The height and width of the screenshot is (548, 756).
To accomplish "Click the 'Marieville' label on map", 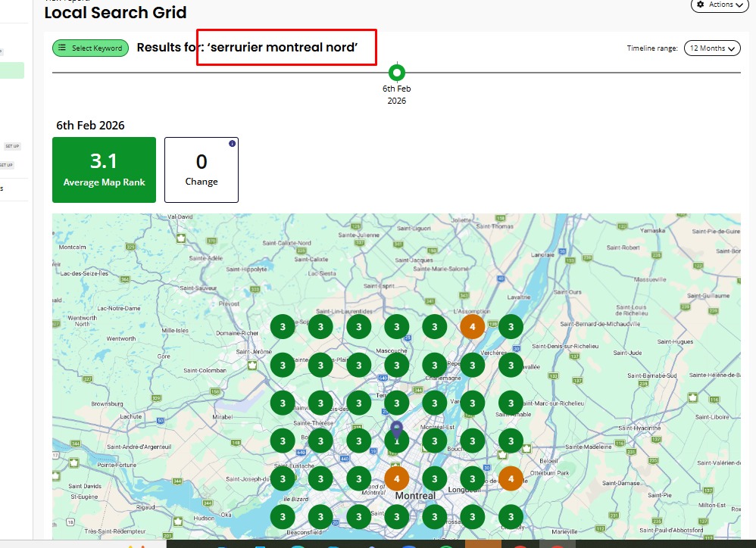I will coord(564,531).
